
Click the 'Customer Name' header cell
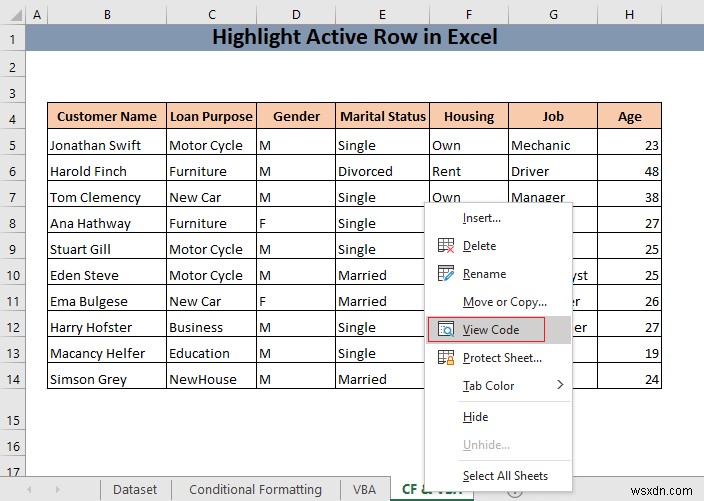click(107, 116)
